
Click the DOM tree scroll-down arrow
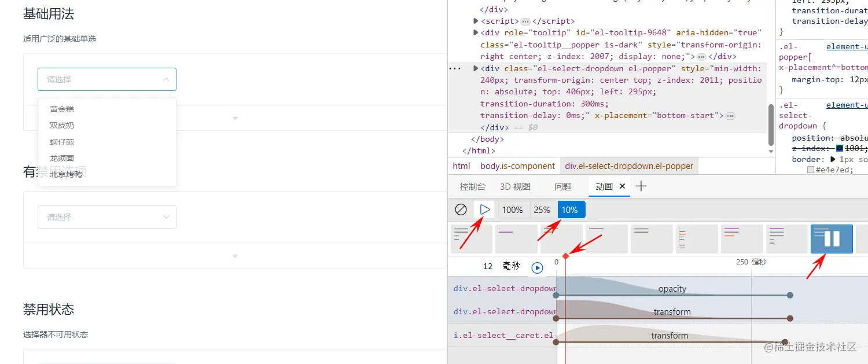(x=771, y=151)
